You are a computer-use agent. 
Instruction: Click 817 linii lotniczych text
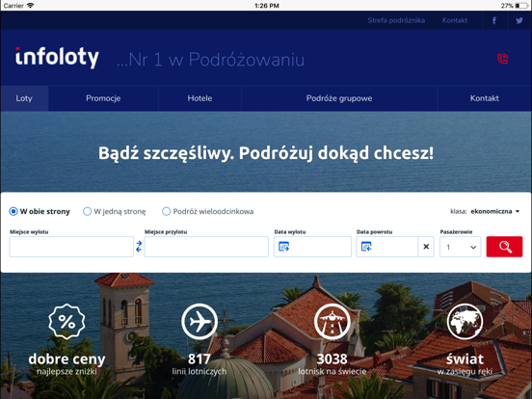point(199,364)
